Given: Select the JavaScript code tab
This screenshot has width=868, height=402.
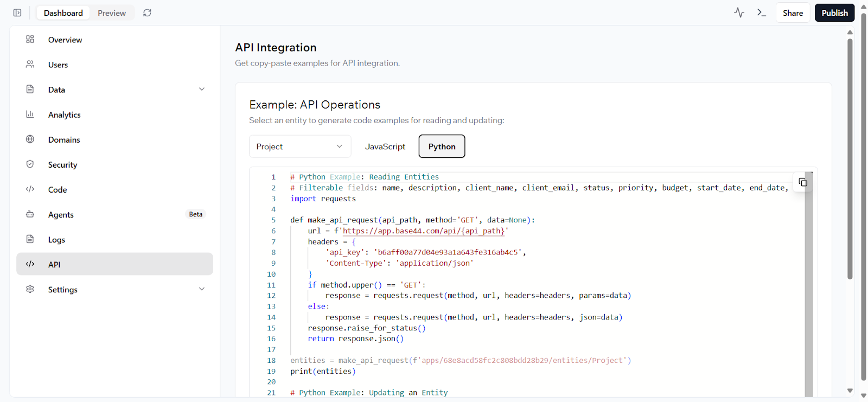Looking at the screenshot, I should point(385,146).
